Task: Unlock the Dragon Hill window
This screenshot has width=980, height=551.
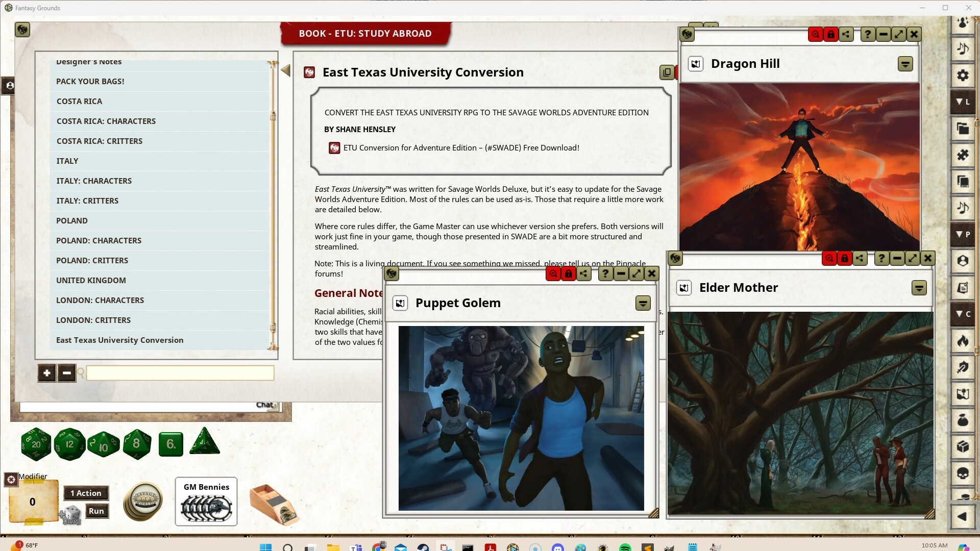Action: (831, 34)
